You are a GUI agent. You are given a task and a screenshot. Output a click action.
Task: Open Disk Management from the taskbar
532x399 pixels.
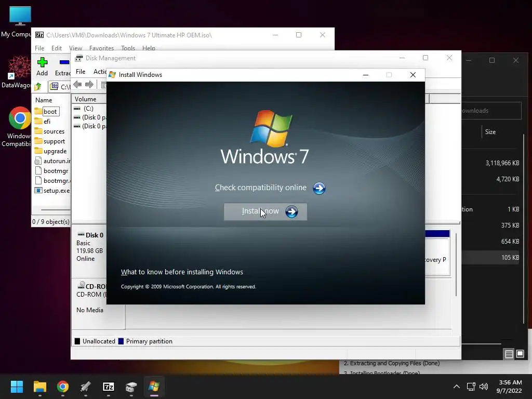click(x=131, y=387)
